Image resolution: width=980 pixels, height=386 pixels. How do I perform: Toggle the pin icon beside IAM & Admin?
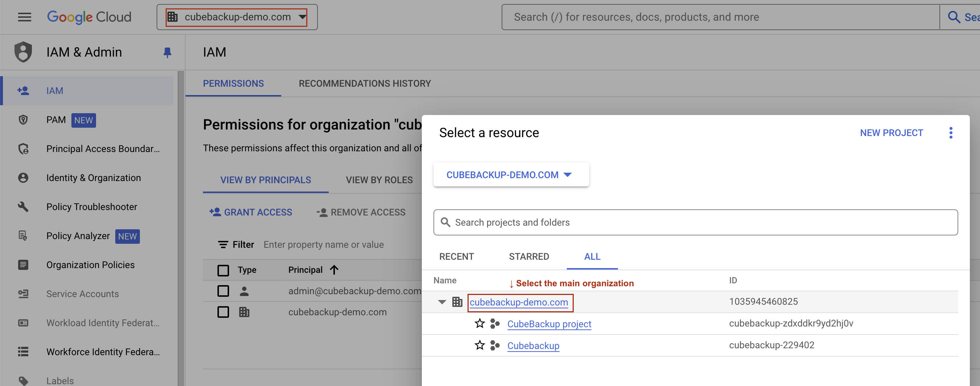[167, 52]
